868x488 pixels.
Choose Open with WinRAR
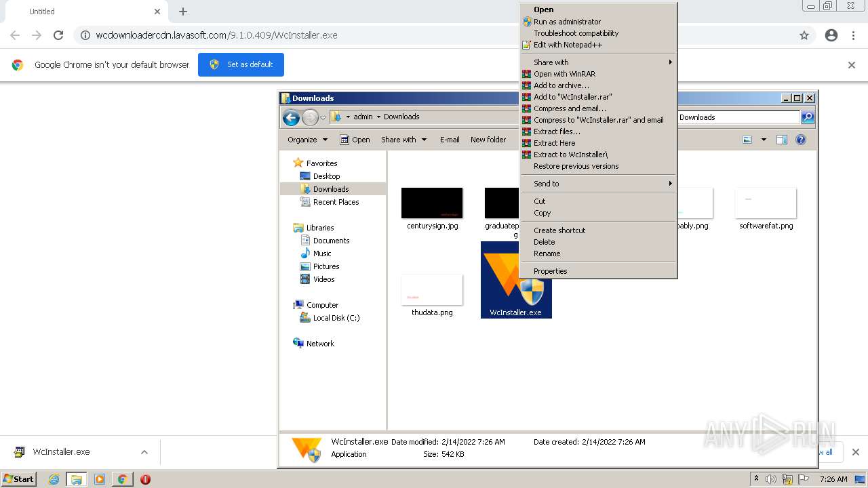(598, 74)
